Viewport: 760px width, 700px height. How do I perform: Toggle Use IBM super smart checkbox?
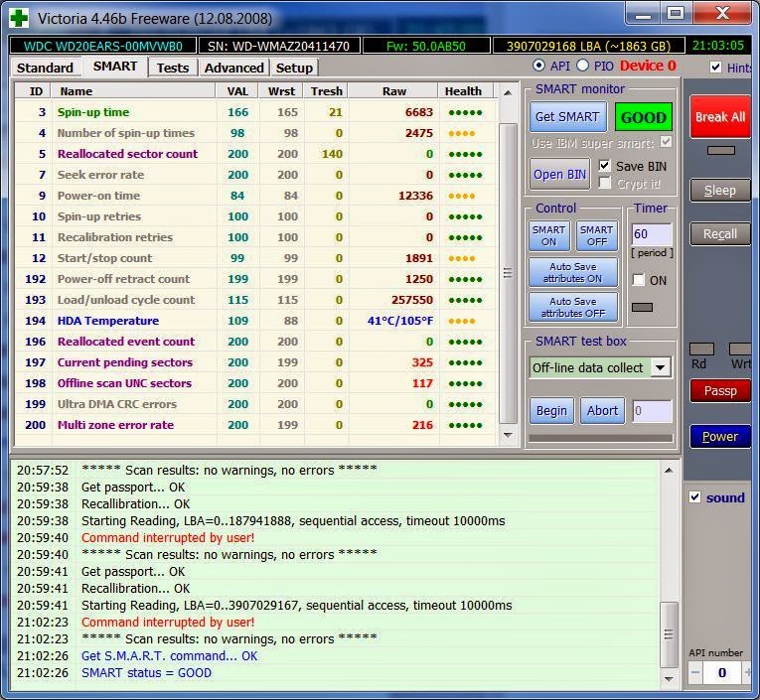click(667, 142)
